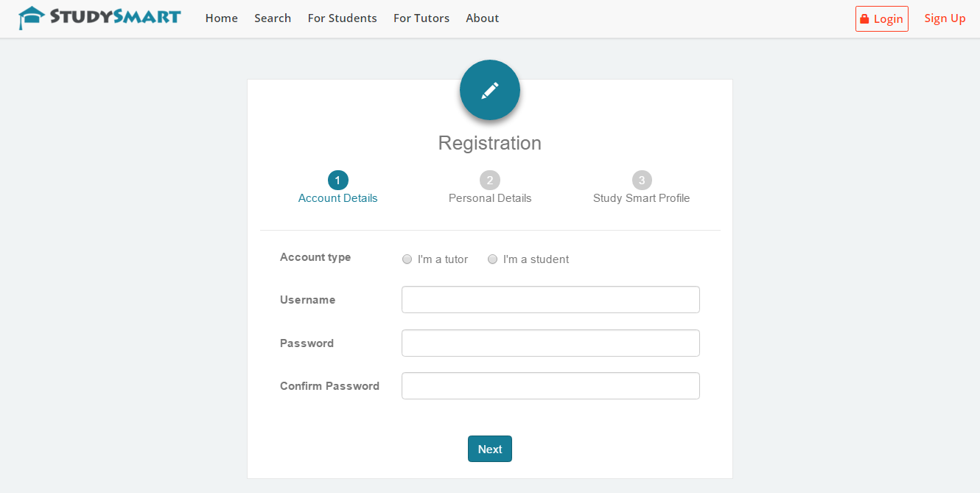
Task: Click the pencil icon above Registration
Action: pos(489,89)
